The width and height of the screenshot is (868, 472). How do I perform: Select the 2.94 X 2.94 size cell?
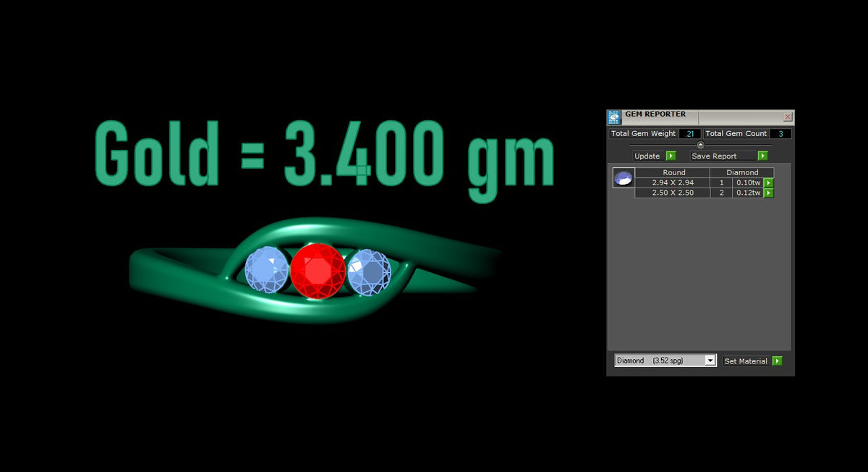671,183
